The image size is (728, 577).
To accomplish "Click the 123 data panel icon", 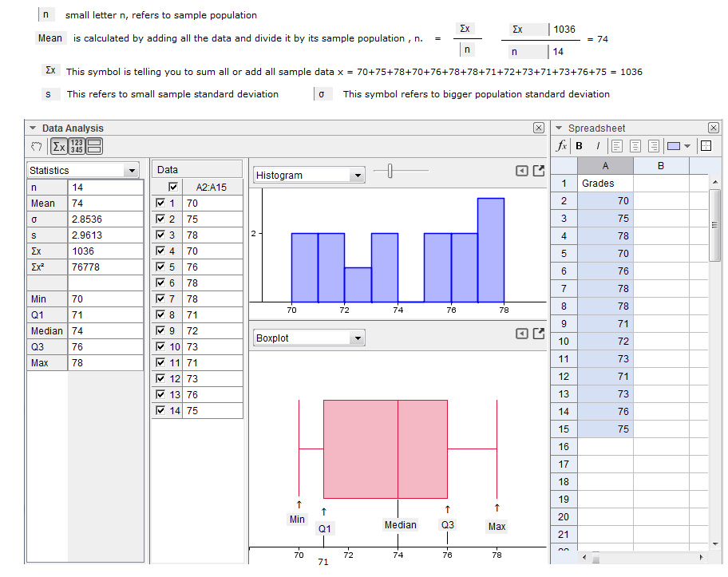I will pos(77,146).
